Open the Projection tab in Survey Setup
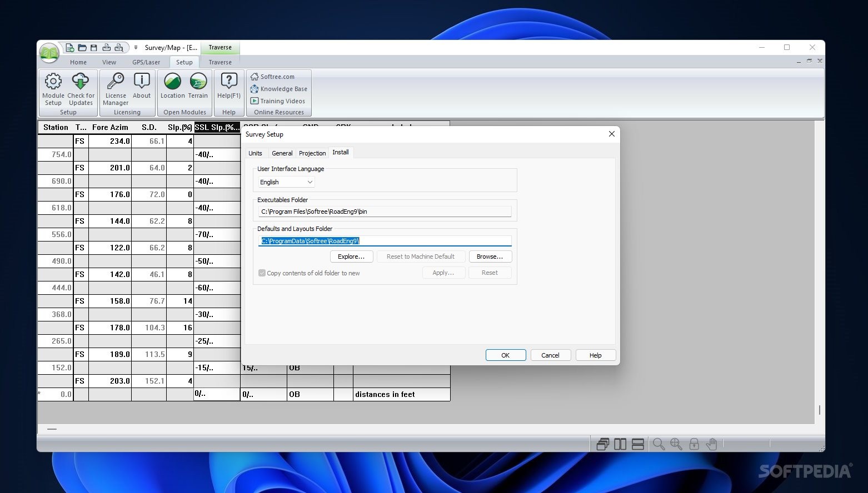 [312, 153]
